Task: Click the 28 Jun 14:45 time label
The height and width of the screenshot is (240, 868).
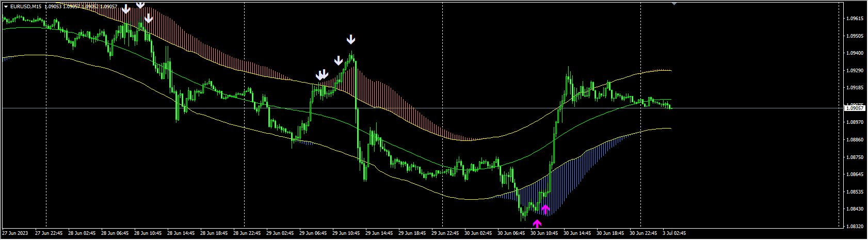Action: [181, 233]
